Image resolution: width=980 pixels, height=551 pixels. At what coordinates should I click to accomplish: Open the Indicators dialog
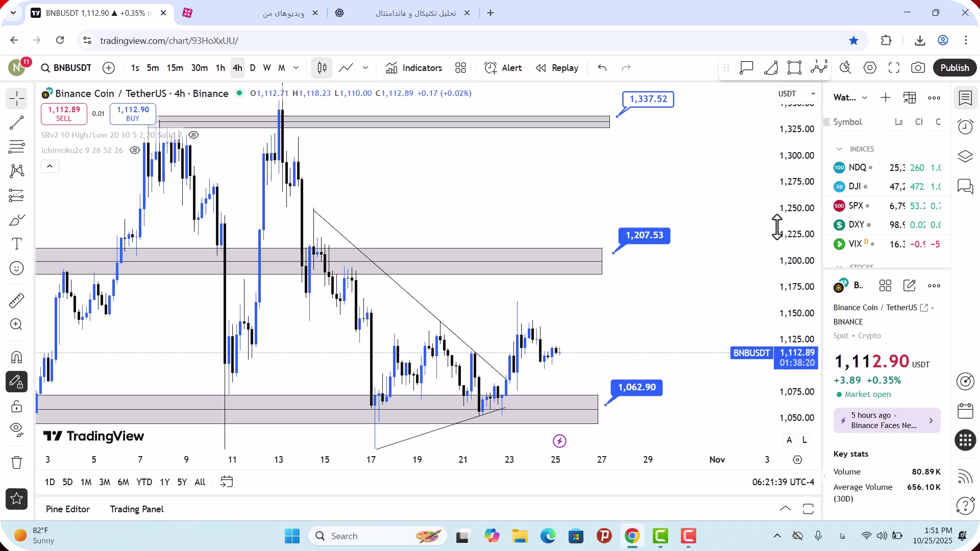coord(414,68)
